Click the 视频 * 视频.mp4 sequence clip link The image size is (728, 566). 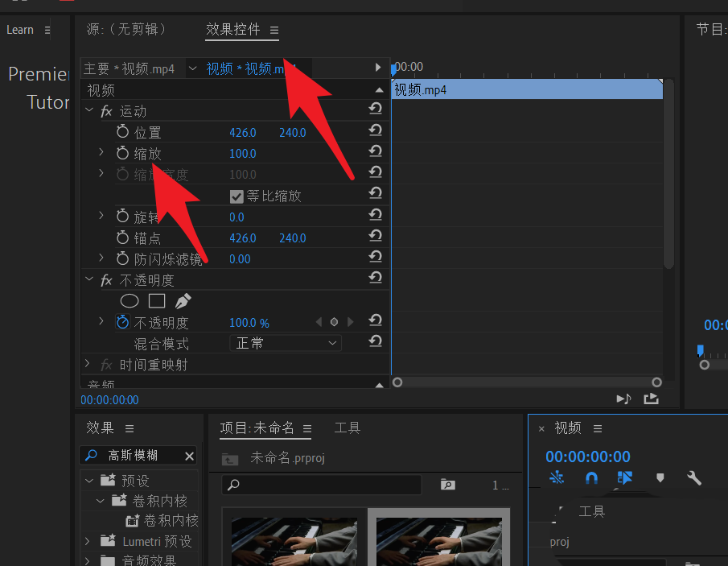251,68
